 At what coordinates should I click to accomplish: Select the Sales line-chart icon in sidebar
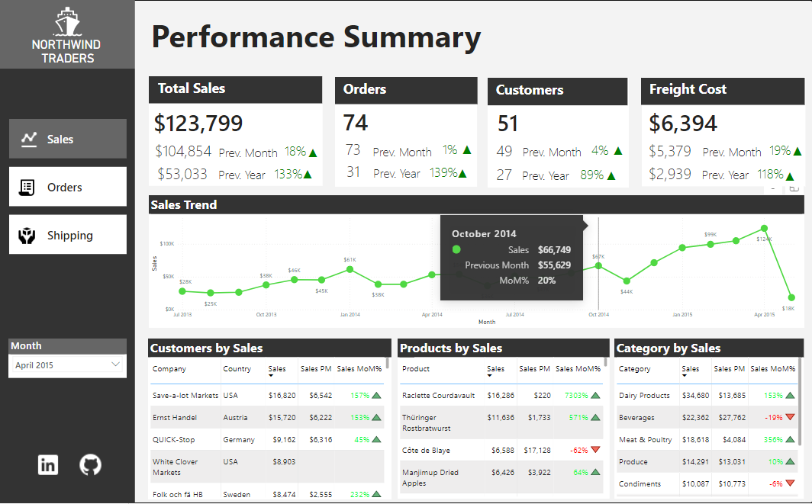pos(31,138)
